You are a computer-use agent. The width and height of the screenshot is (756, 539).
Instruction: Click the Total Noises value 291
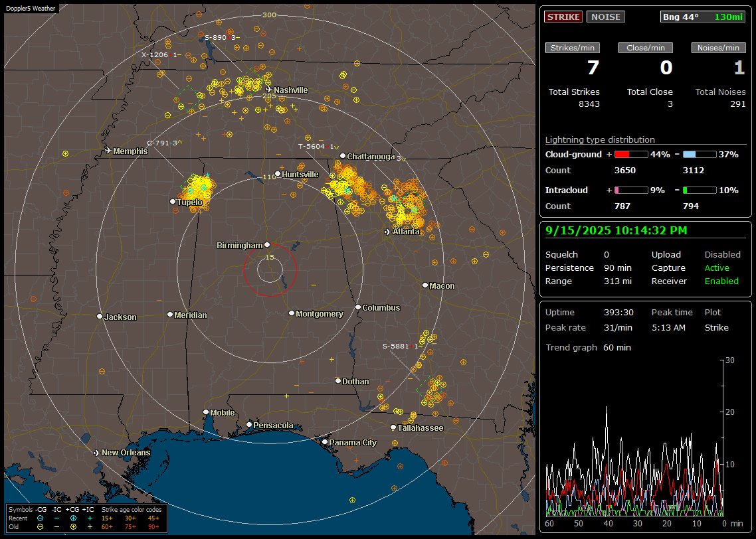(737, 104)
